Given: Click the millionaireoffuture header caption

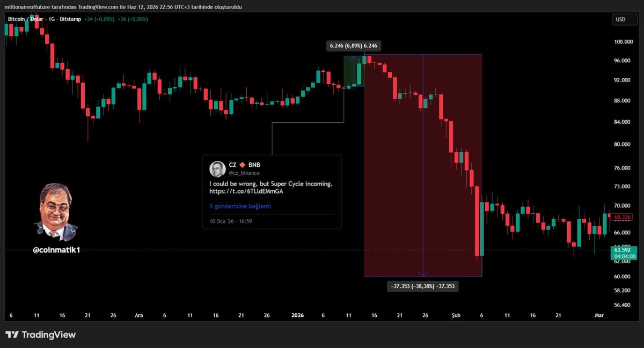Looking at the screenshot, I should pyautogui.click(x=123, y=6).
